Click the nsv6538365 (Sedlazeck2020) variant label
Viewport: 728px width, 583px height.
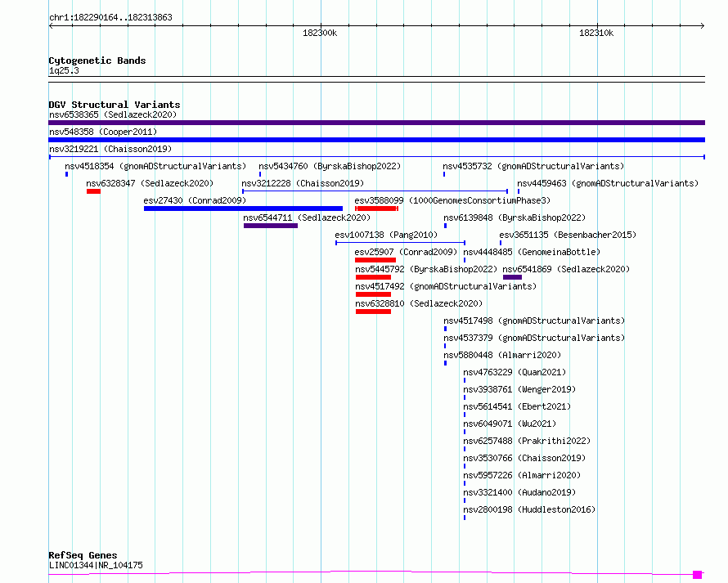113,114
